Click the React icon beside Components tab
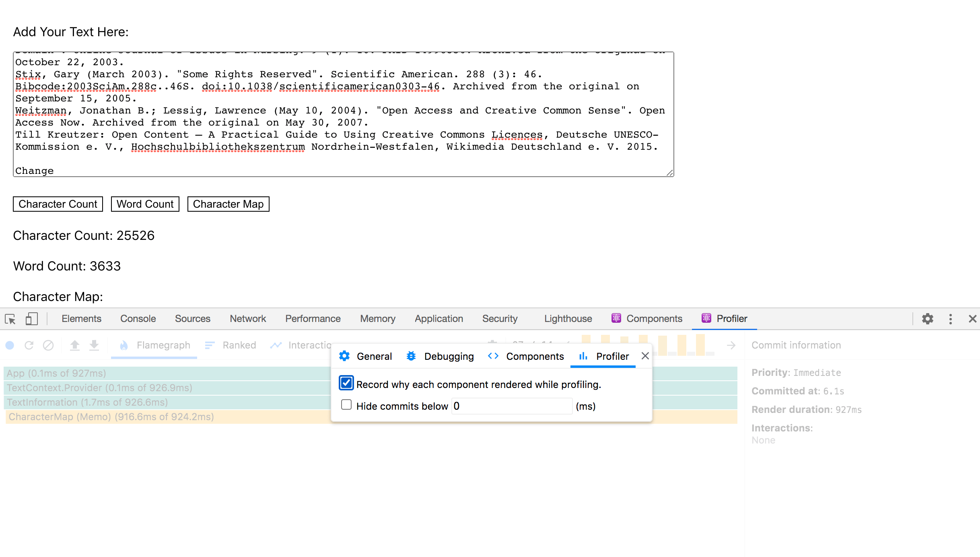Viewport: 980px width, 557px height. pos(616,318)
